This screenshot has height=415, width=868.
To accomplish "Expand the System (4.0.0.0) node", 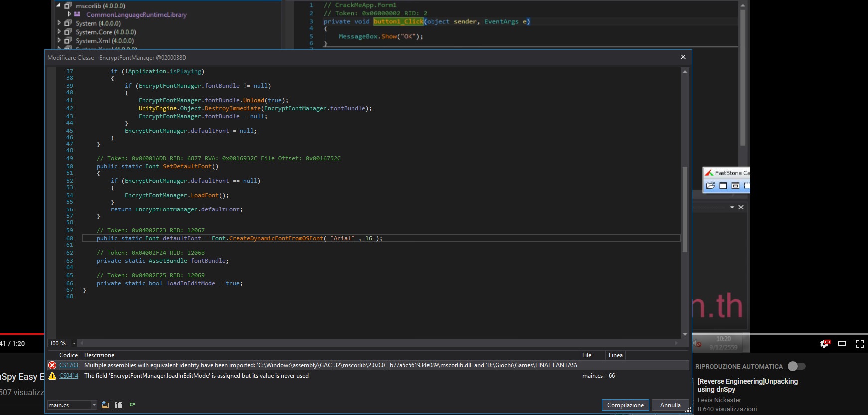I will pos(59,23).
